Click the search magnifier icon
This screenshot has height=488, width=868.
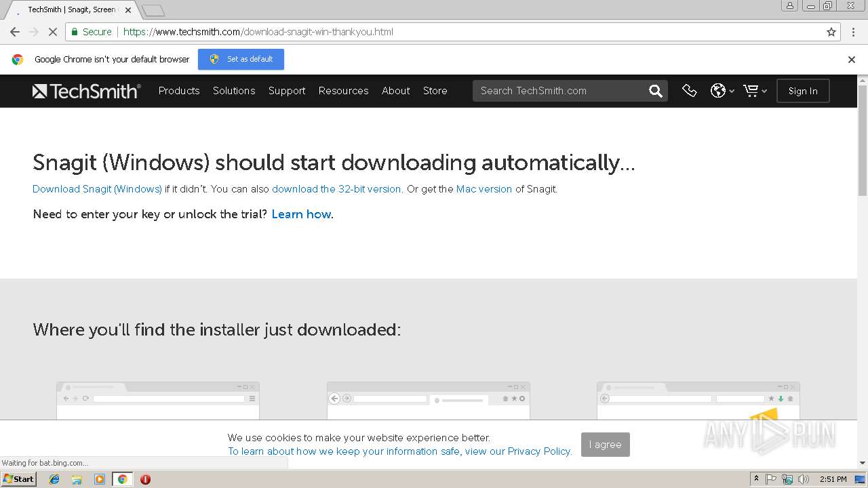point(655,91)
